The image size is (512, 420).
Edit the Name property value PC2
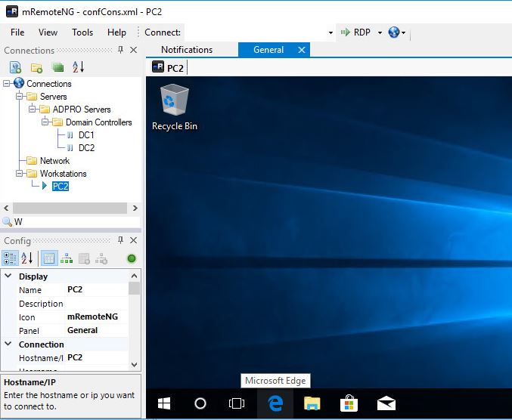point(97,289)
